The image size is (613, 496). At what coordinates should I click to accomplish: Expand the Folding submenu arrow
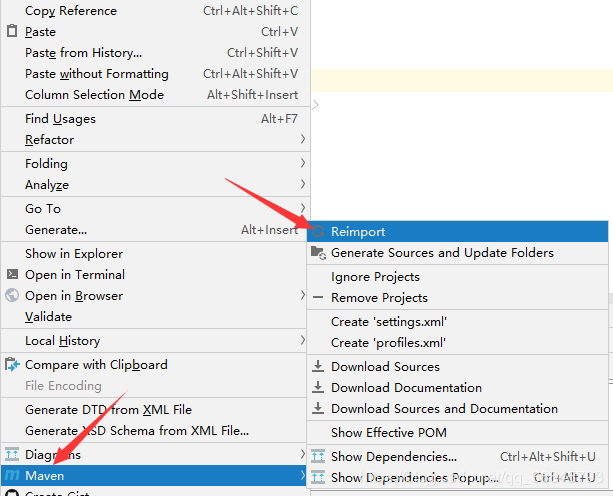303,163
